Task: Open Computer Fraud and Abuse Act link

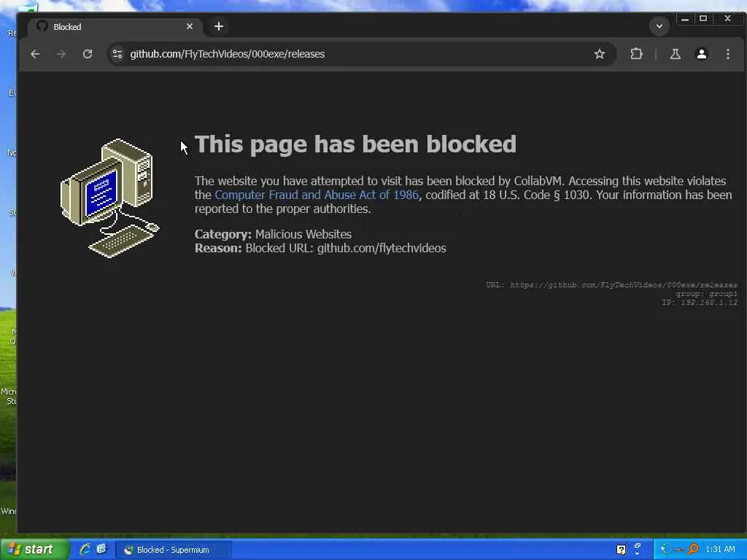Action: [x=317, y=195]
